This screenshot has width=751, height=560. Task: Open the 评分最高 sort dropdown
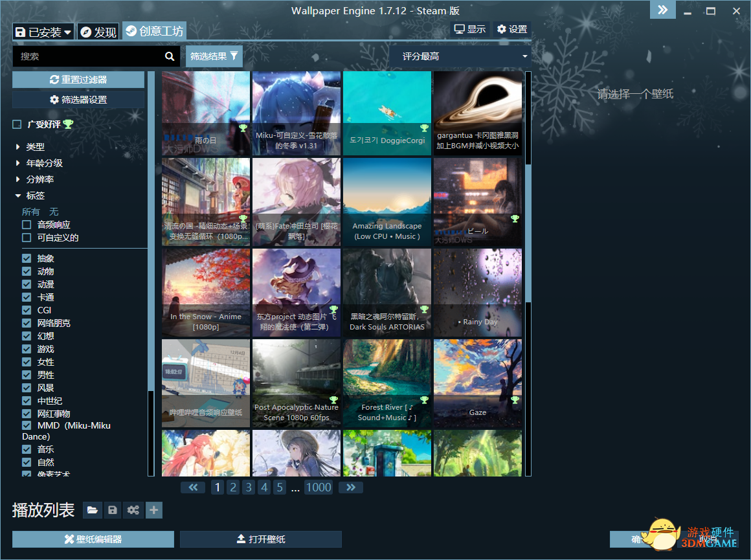(460, 56)
